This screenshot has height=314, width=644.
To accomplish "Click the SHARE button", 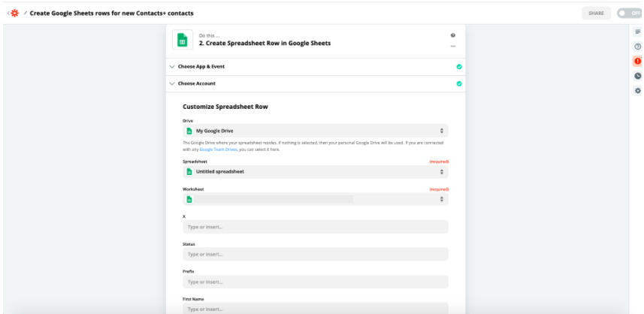I will (597, 13).
